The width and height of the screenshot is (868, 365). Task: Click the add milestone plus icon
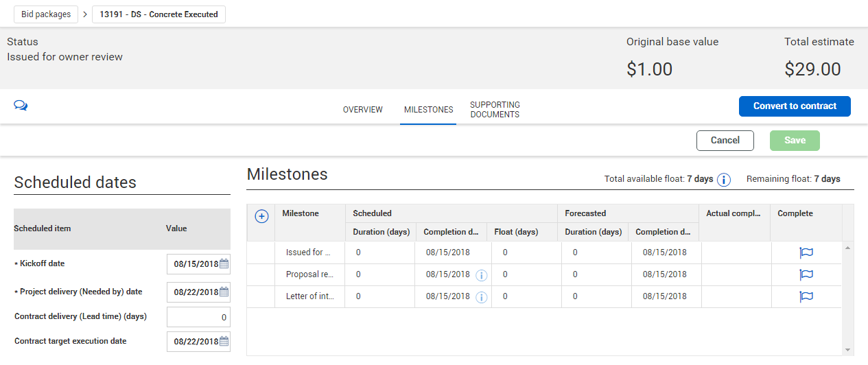[261, 216]
